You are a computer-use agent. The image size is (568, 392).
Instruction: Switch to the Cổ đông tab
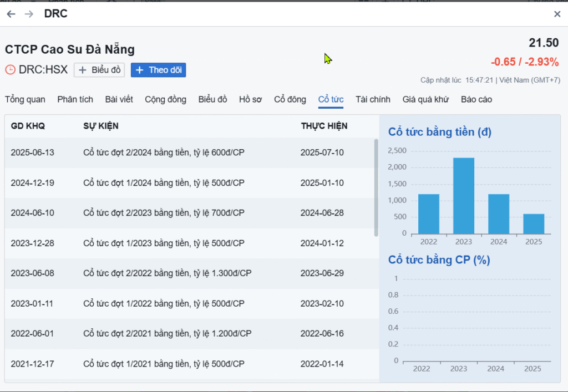point(290,99)
